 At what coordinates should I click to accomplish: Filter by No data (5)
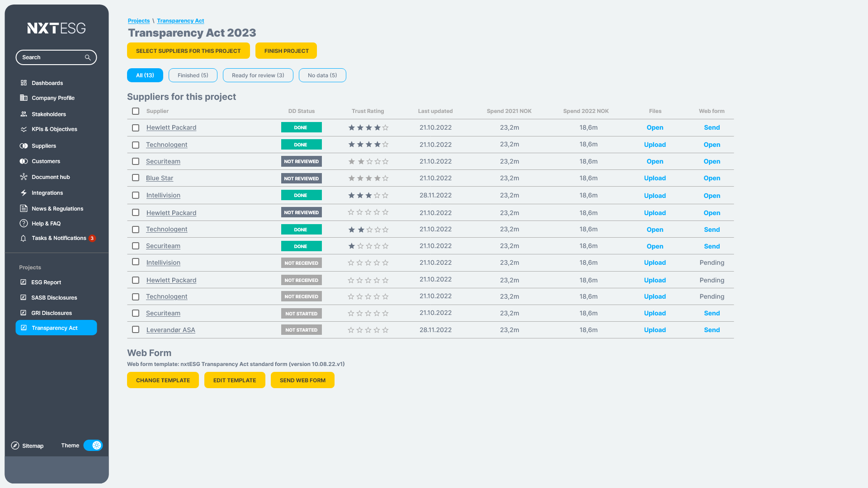[322, 75]
